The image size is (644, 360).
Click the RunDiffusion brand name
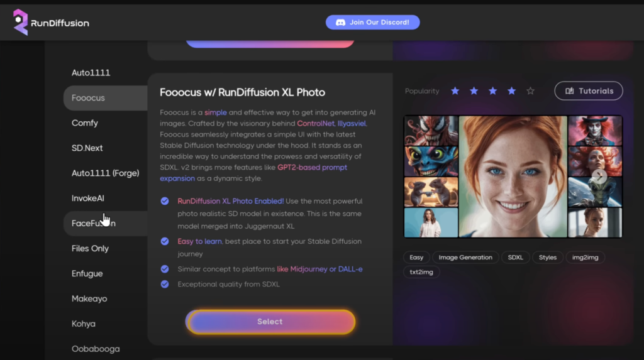[60, 23]
